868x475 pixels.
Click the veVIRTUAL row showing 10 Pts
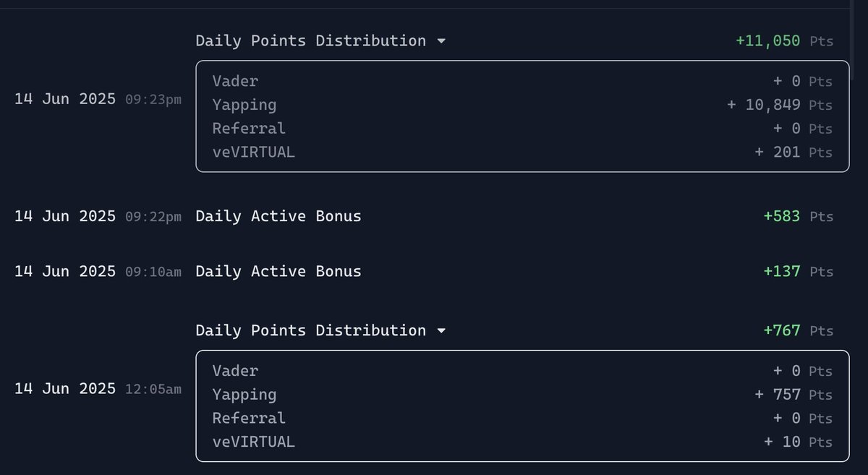pyautogui.click(x=522, y=442)
